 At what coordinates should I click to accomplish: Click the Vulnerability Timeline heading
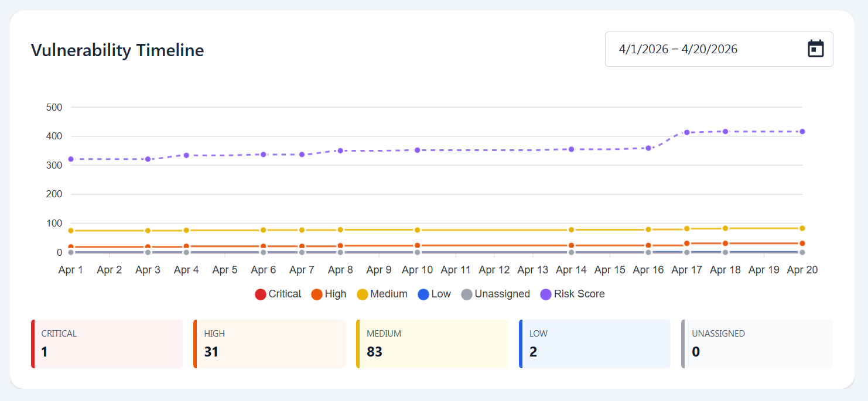coord(117,50)
